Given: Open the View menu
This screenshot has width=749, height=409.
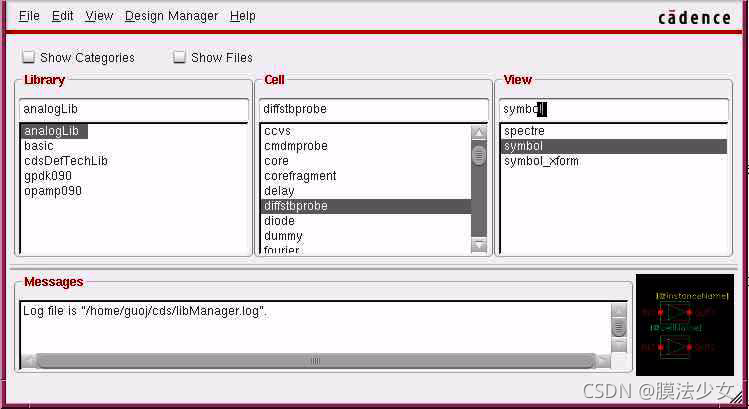Looking at the screenshot, I should 99,16.
